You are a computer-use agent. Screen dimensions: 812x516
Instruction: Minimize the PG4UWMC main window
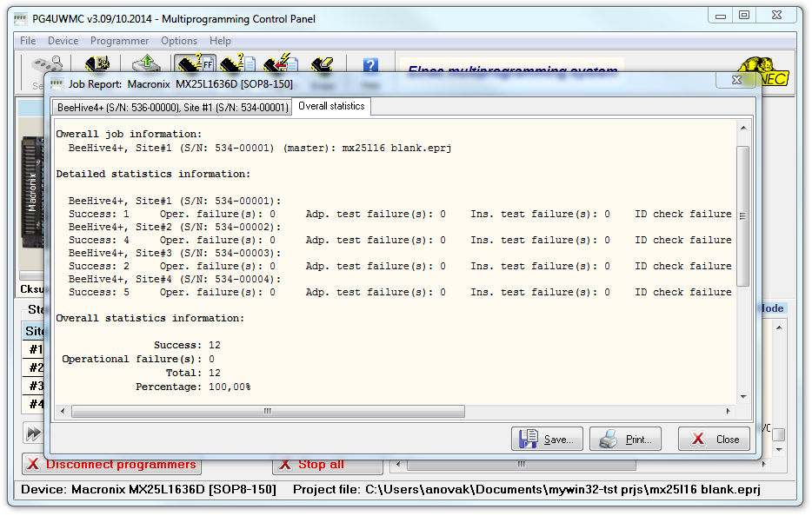721,16
